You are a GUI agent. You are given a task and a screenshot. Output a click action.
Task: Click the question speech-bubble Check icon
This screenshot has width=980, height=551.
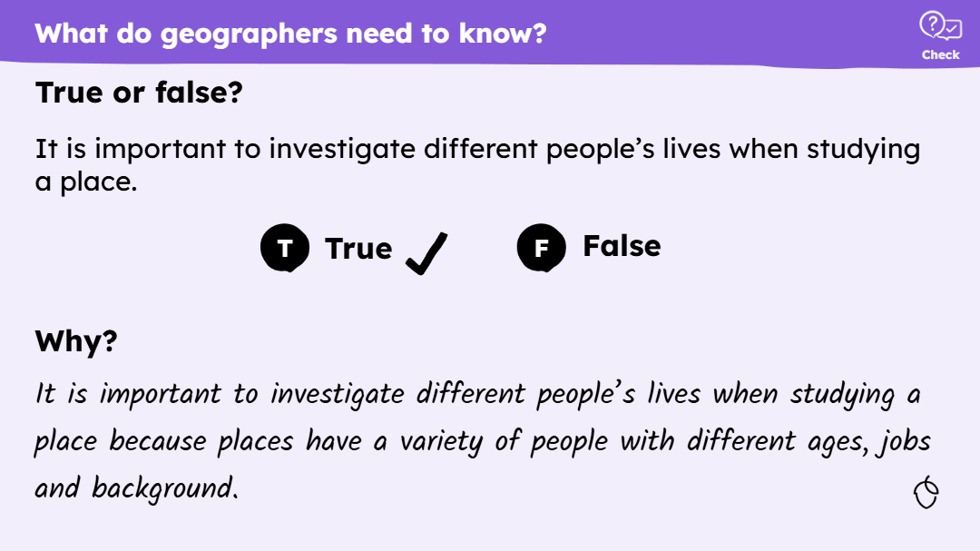940,26
